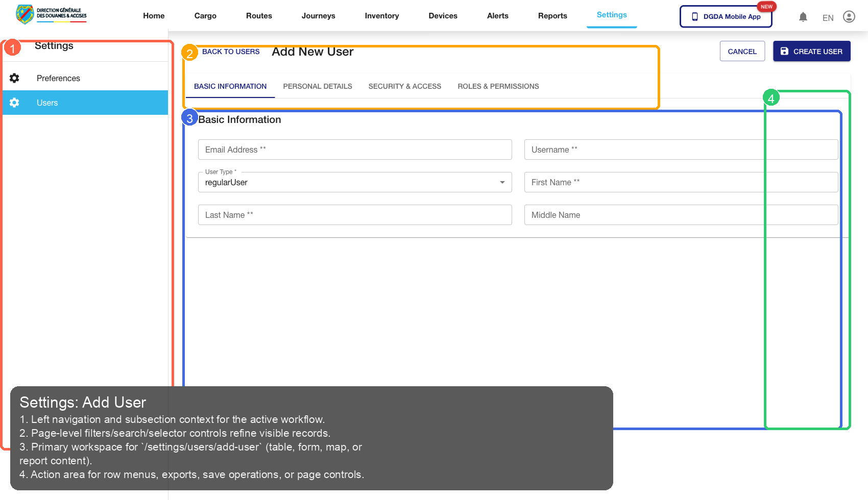
Task: Click the gear icon beside Preferences
Action: (x=14, y=78)
